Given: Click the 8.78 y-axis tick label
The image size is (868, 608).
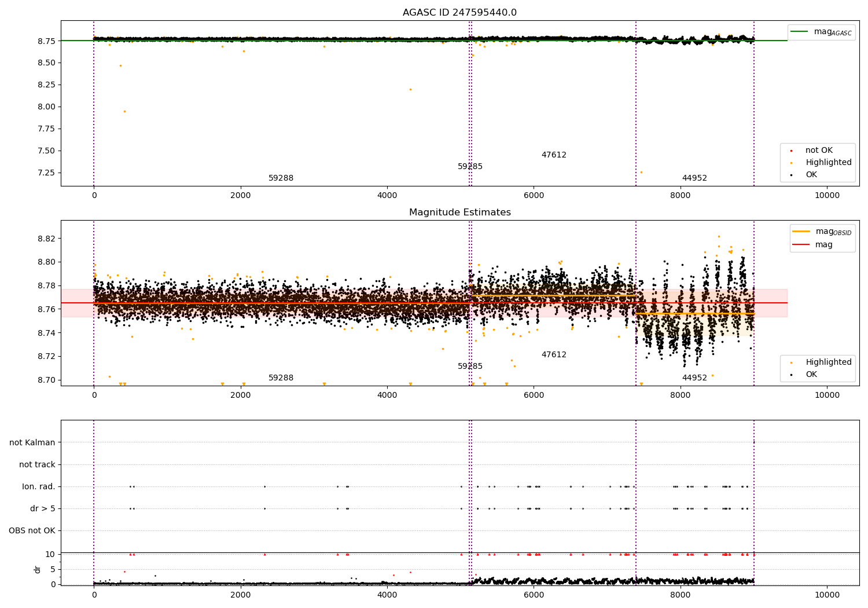Looking at the screenshot, I should coord(47,285).
